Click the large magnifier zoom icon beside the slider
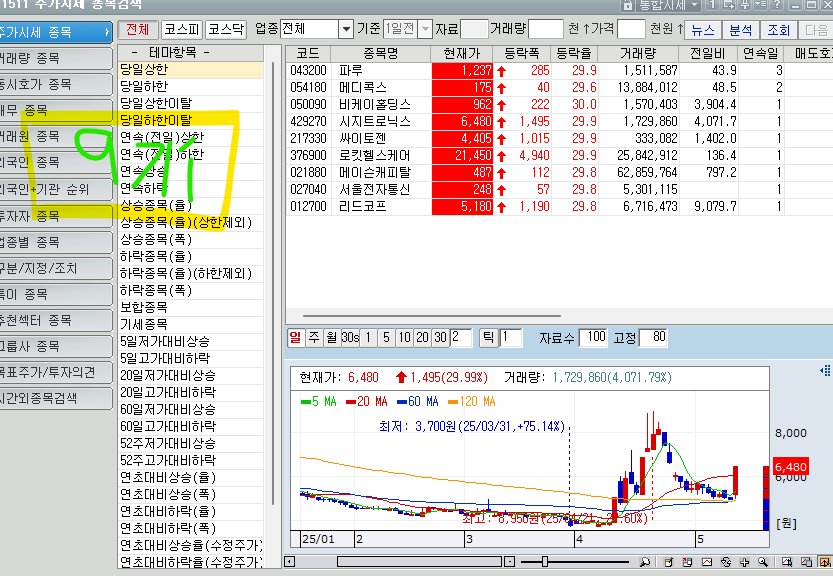Screen dimensions: 833x576 (644, 562)
